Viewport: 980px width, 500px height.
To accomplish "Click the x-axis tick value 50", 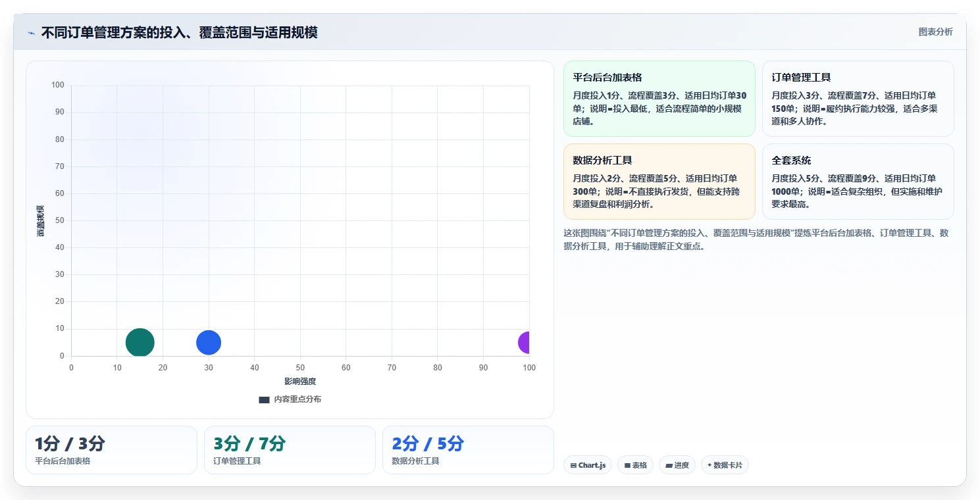I will click(x=300, y=368).
